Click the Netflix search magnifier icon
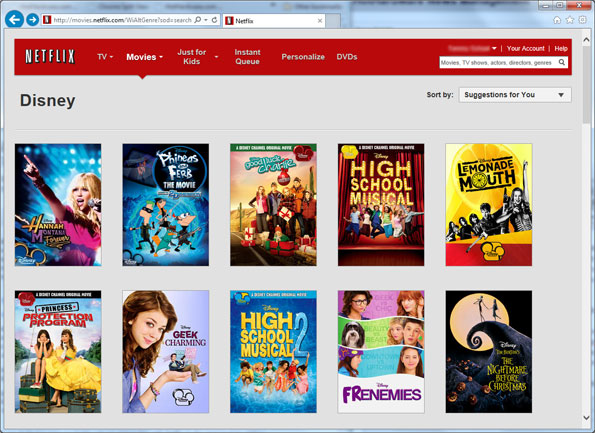The image size is (595, 433). coord(562,62)
